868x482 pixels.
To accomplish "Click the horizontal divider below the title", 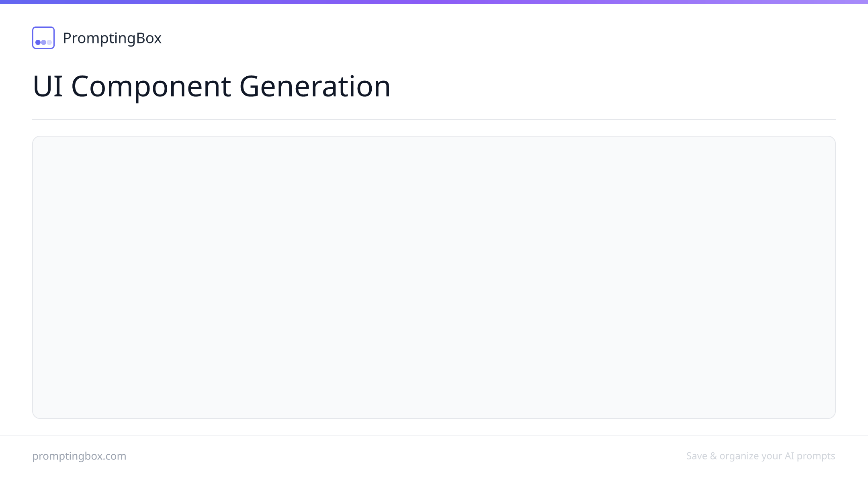I will 434,119.
